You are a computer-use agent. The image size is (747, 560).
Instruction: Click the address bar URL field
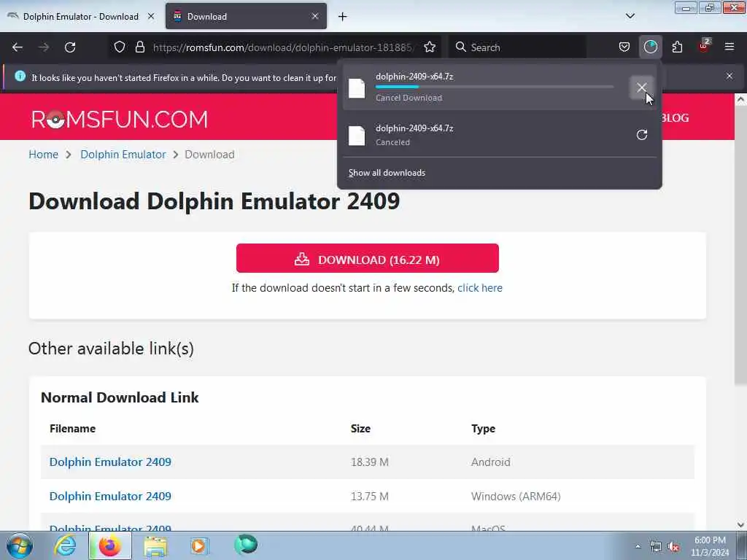pyautogui.click(x=284, y=47)
